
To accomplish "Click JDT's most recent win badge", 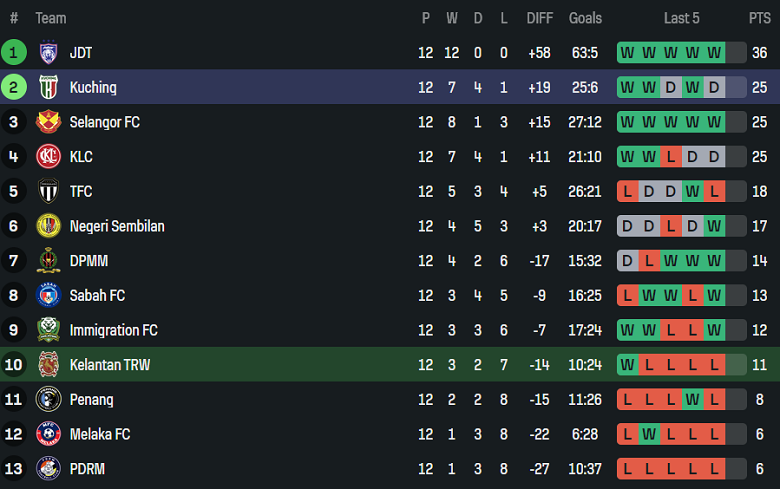I will click(714, 53).
